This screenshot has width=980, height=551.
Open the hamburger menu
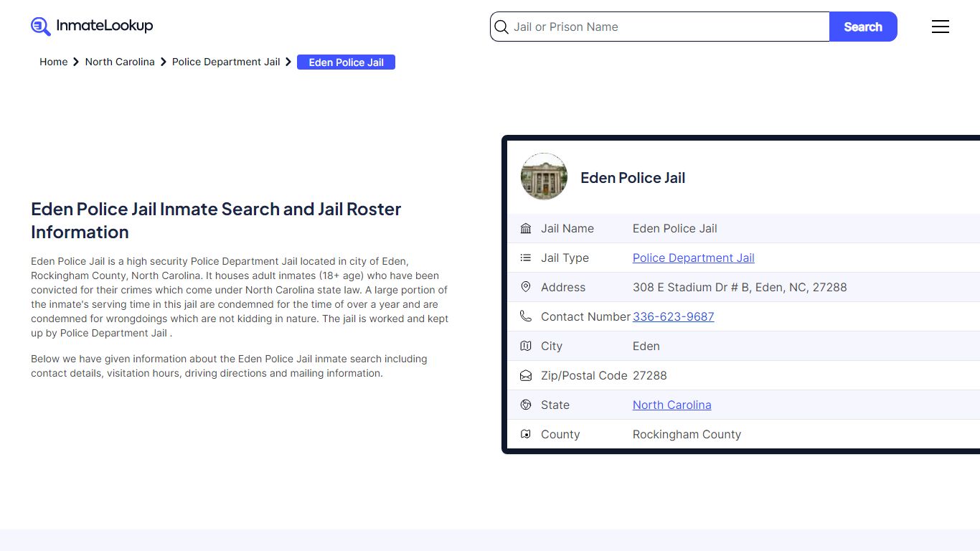click(941, 27)
